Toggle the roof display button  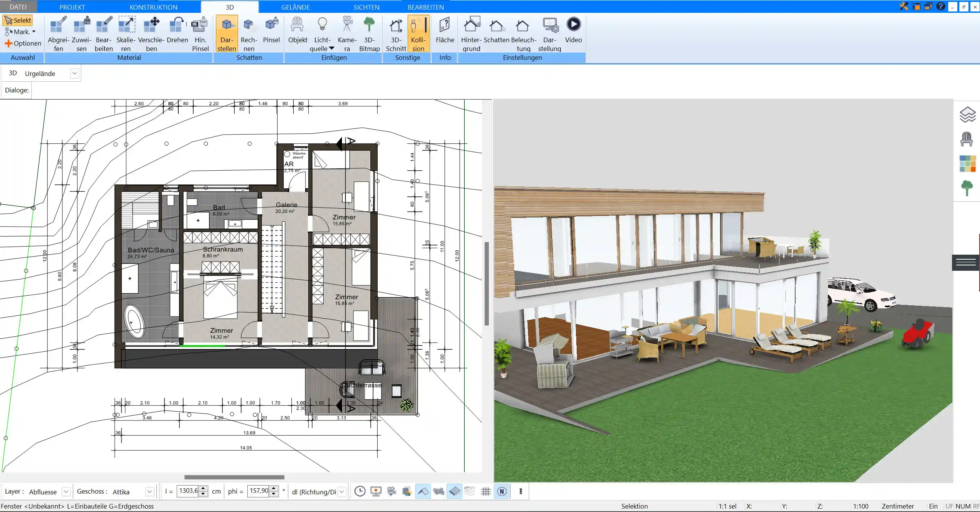click(x=423, y=491)
